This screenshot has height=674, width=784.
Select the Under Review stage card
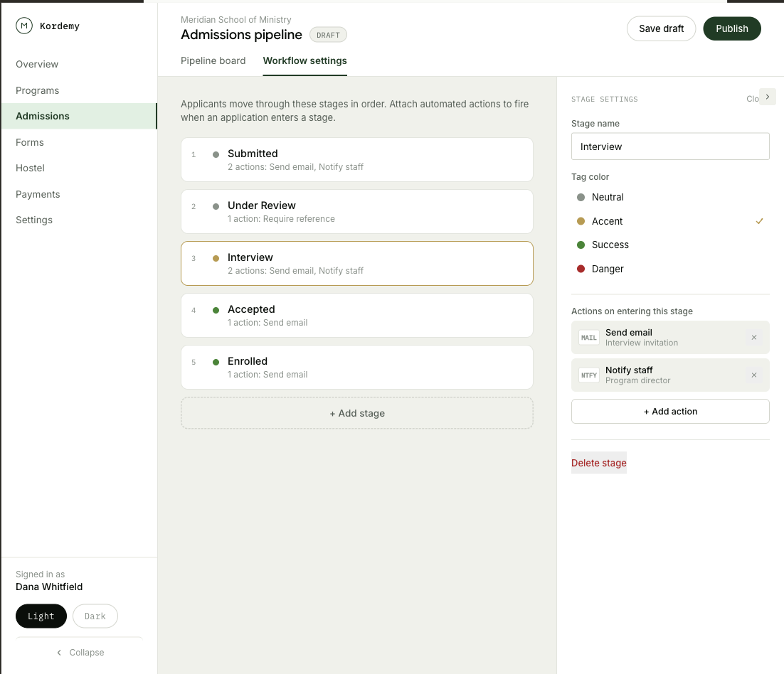click(357, 212)
